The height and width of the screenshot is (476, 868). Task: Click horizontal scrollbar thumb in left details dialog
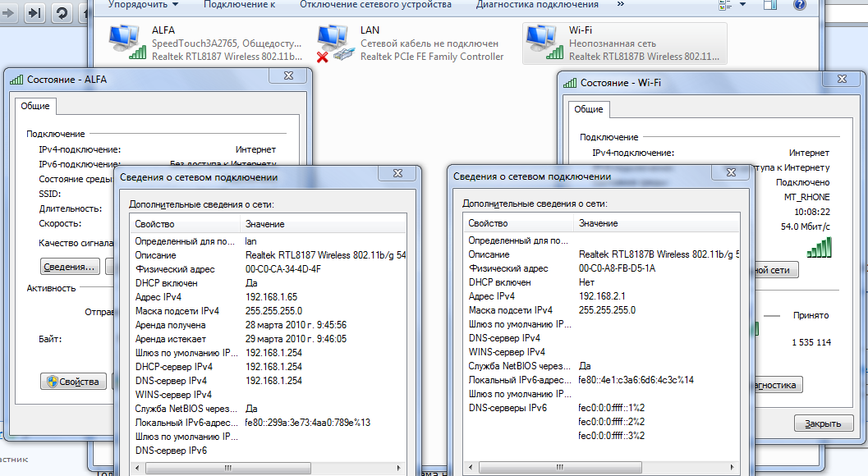point(228,469)
